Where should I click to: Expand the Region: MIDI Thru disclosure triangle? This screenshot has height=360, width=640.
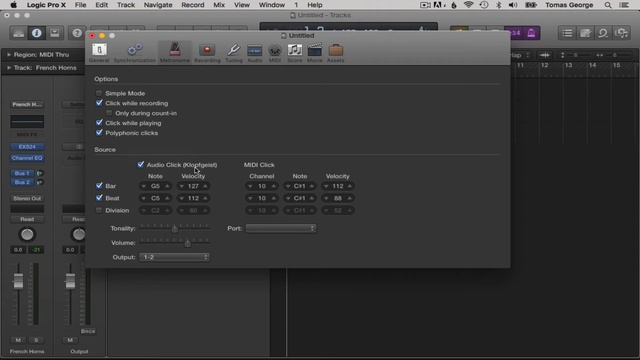(9, 54)
